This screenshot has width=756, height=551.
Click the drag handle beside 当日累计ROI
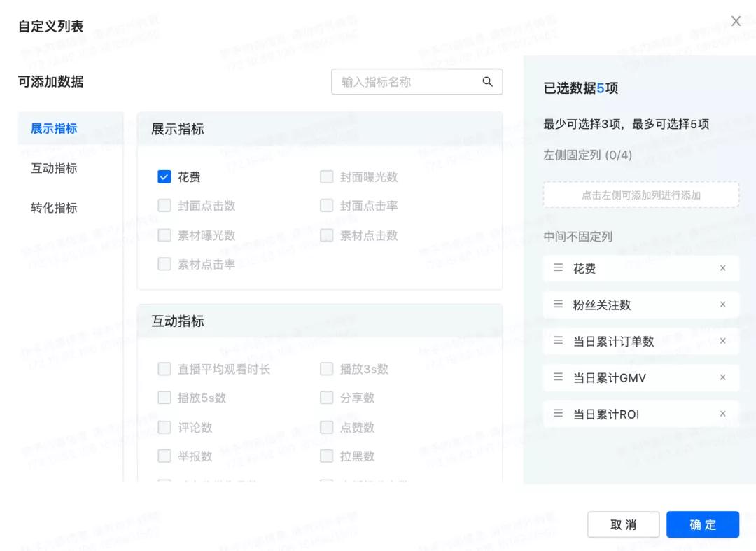click(x=558, y=414)
